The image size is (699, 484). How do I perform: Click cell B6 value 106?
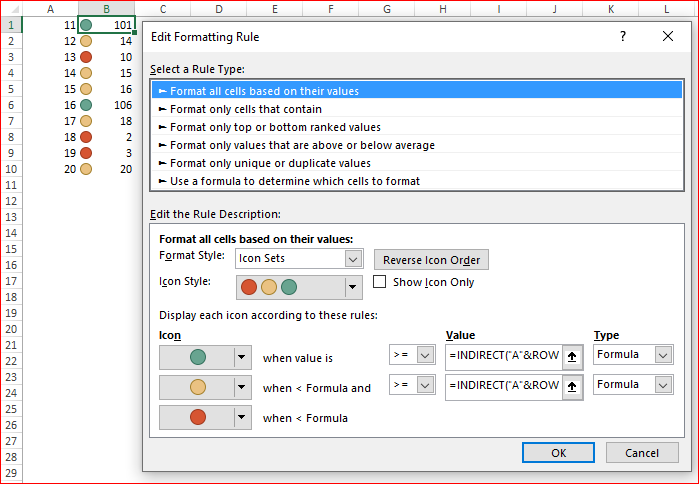pos(123,105)
